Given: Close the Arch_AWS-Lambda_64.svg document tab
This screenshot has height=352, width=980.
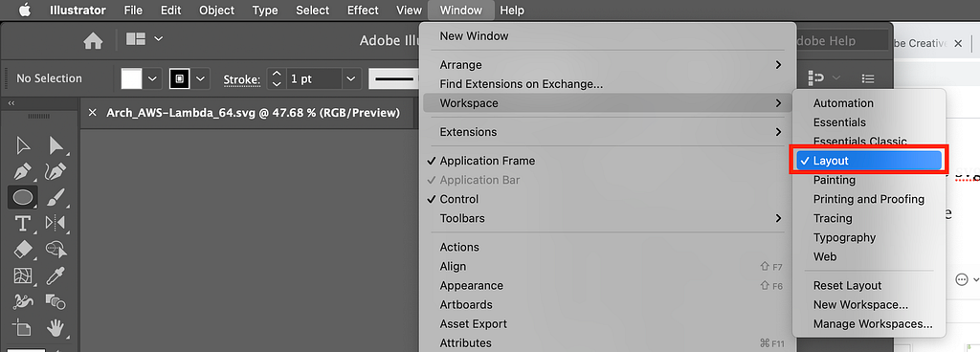Looking at the screenshot, I should tap(93, 113).
